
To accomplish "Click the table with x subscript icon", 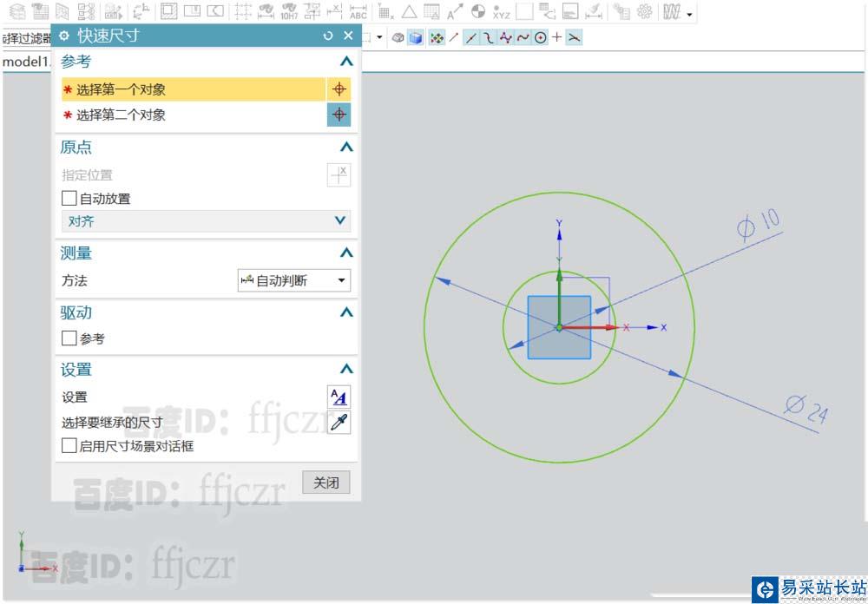I will (x=386, y=11).
